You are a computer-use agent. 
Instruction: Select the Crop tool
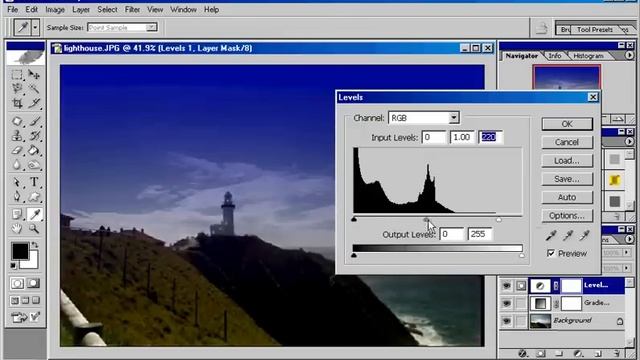point(17,103)
